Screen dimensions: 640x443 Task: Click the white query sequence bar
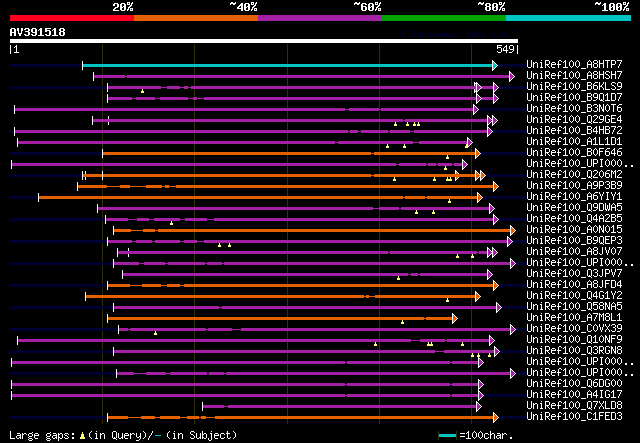point(264,41)
